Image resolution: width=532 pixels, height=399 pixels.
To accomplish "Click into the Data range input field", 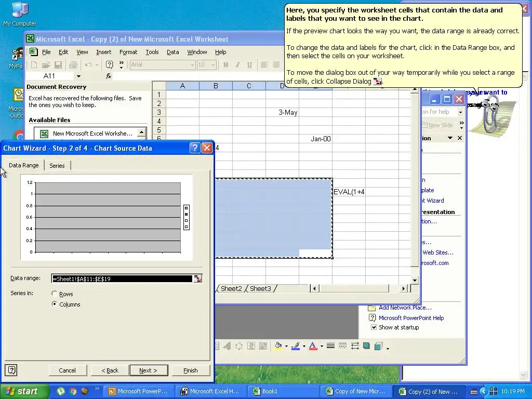I will click(122, 278).
